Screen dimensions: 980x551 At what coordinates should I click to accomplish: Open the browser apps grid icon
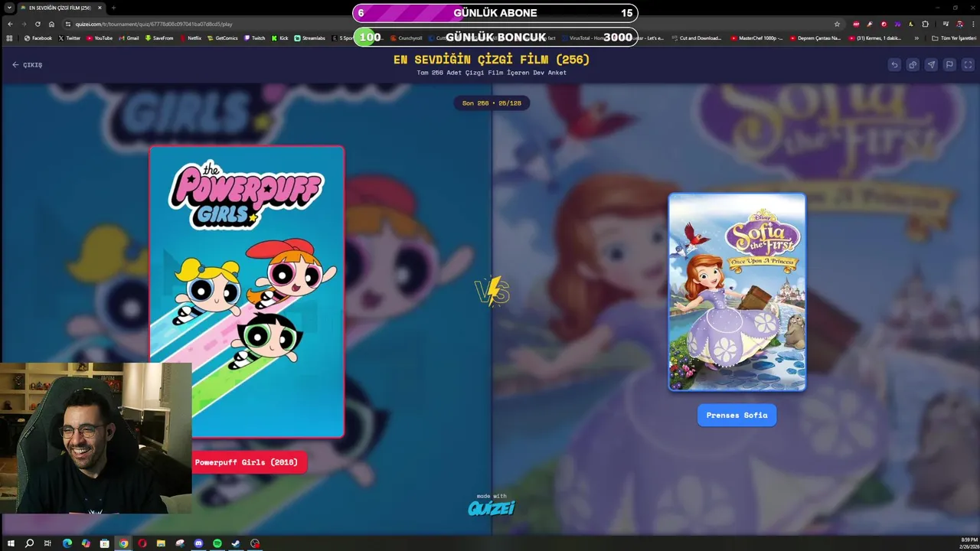pos(10,37)
